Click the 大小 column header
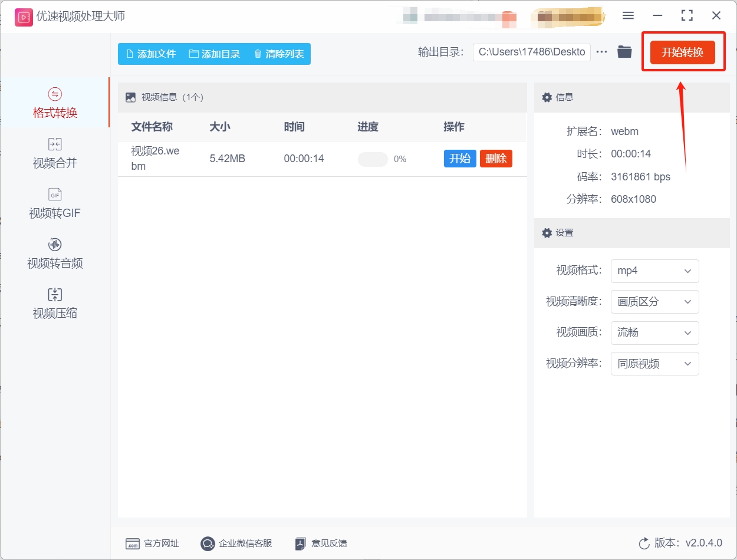This screenshot has width=737, height=560. pos(220,127)
